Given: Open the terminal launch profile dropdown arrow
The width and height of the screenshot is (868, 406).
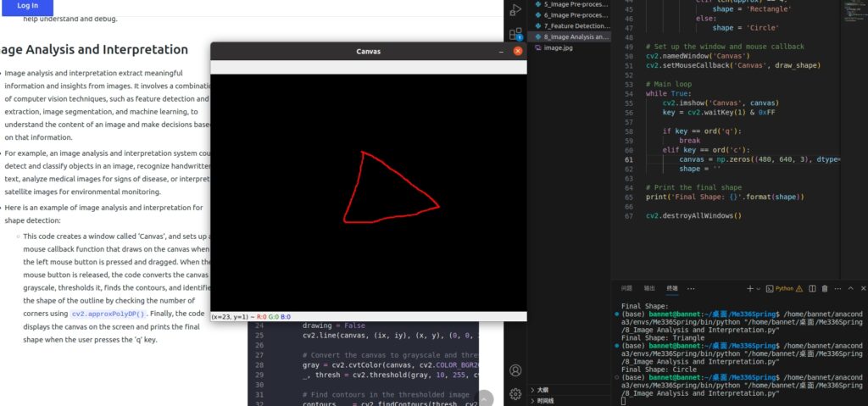Looking at the screenshot, I should point(759,288).
